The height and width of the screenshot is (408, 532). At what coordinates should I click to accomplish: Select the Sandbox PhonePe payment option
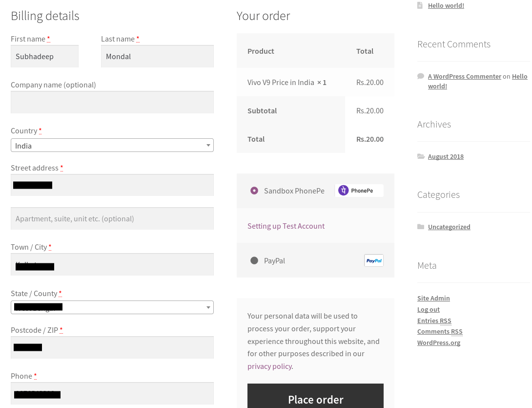[254, 191]
